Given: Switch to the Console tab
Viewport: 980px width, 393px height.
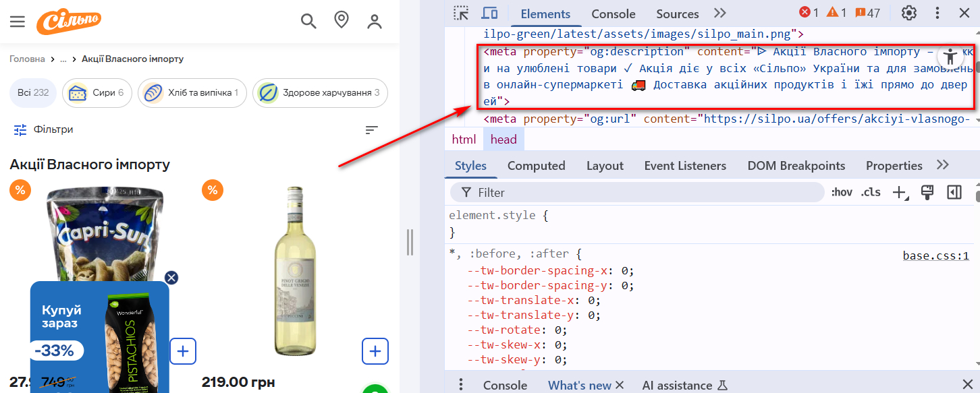Looking at the screenshot, I should tap(614, 13).
